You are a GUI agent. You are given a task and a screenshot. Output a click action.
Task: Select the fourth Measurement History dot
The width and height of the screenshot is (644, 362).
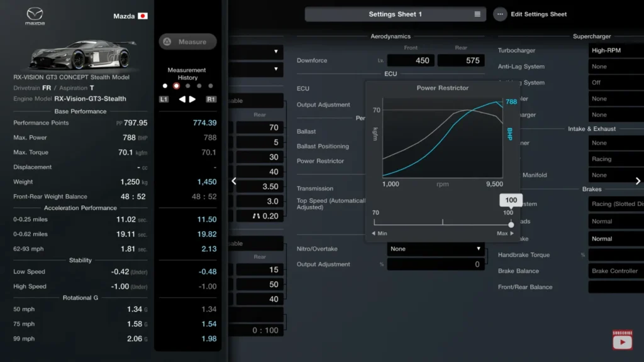coord(199,86)
